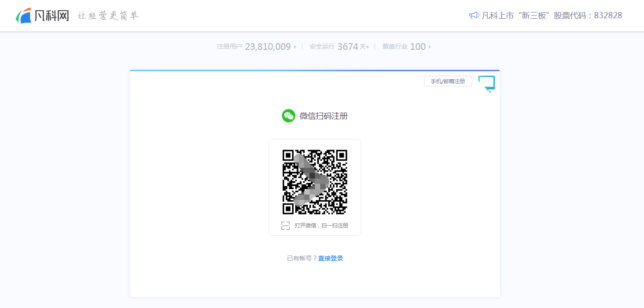
Task: Click the 手机/邮箱注册 tooltip label
Action: (448, 81)
